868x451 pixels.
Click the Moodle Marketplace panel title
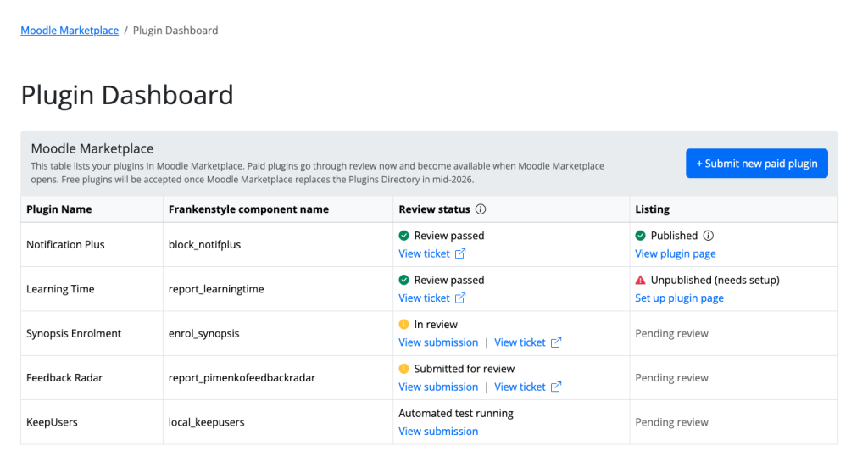coord(92,148)
